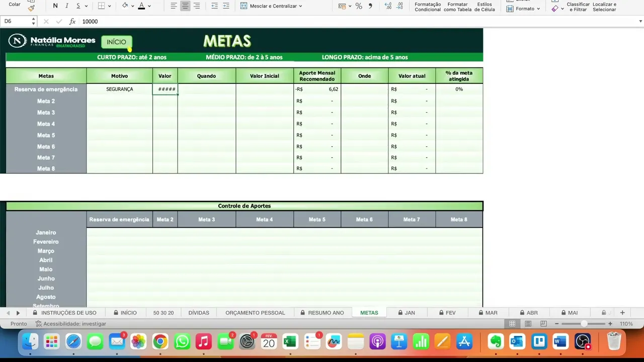Cancel formula entry with X icon

click(x=46, y=21)
